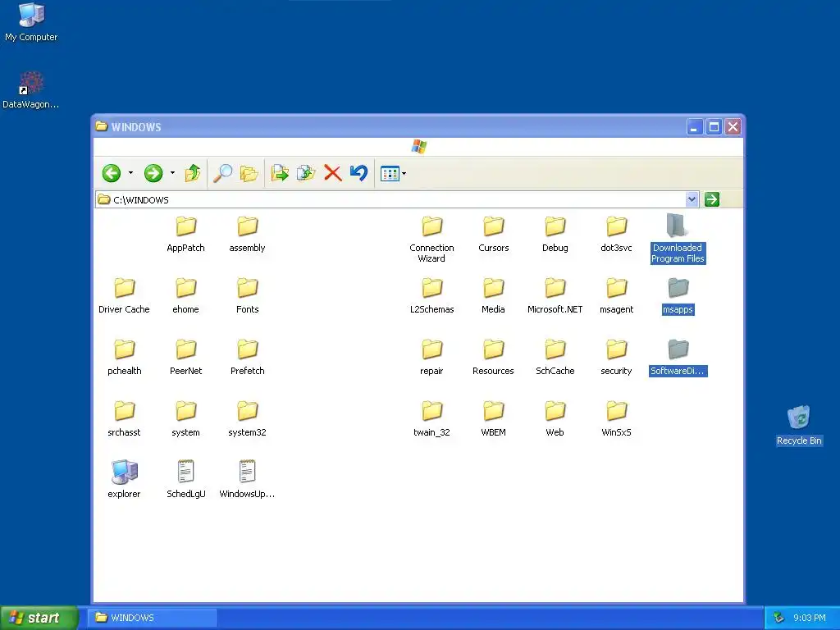Select the ehome folder
Screen dimensions: 840x630
click(x=186, y=295)
